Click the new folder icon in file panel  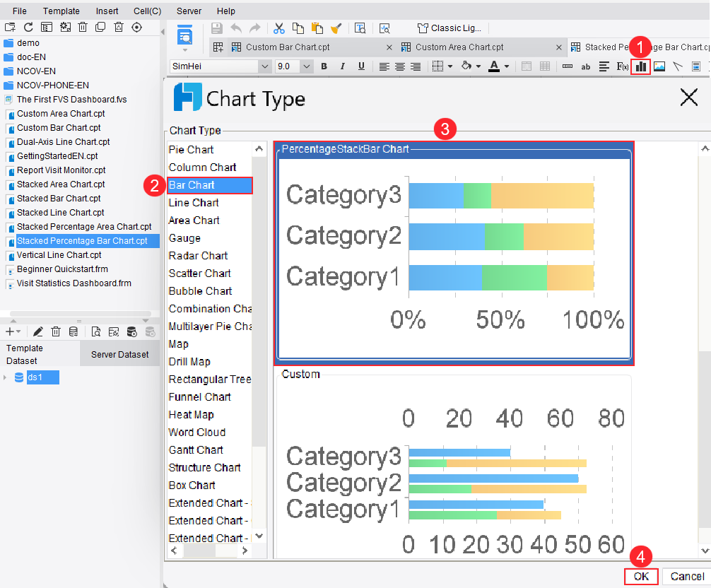tap(10, 27)
